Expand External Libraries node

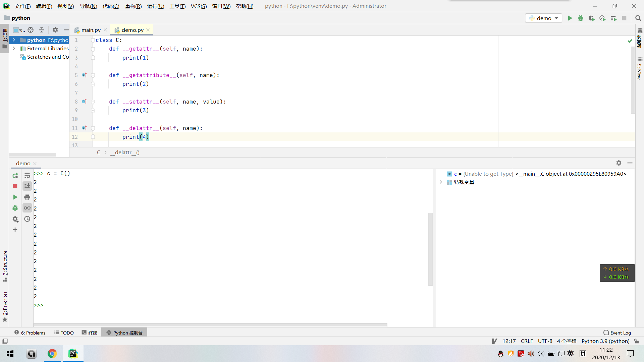coord(14,49)
